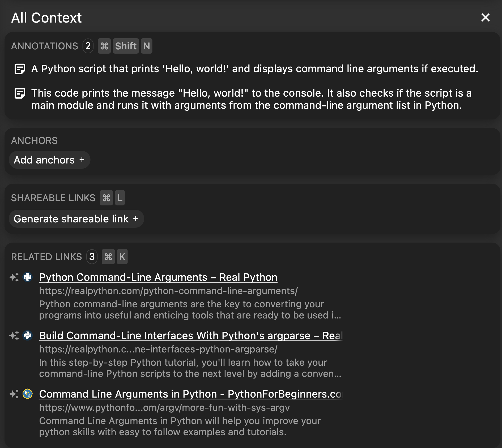Close the All Context panel
This screenshot has width=502, height=448.
click(485, 18)
